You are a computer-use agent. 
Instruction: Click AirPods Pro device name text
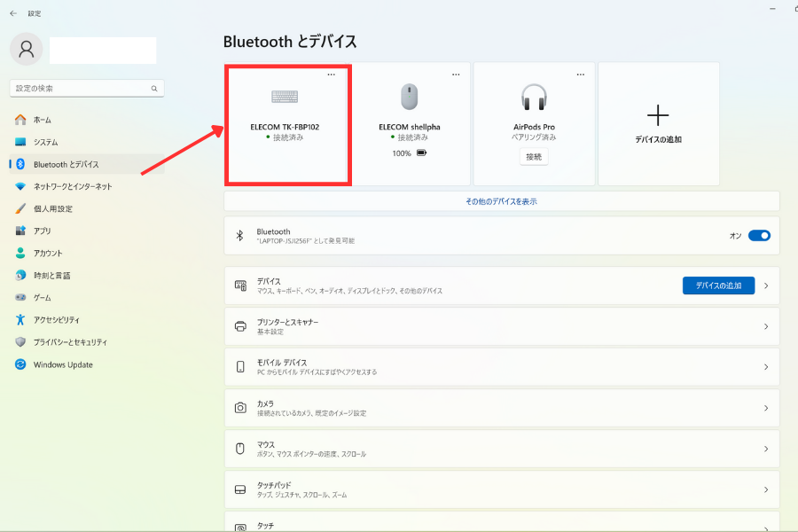[x=534, y=127]
